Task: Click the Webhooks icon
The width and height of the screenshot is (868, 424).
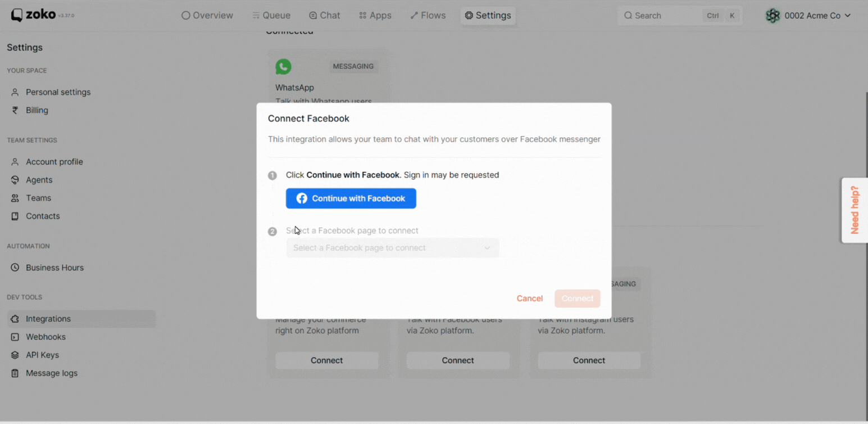Action: point(15,337)
